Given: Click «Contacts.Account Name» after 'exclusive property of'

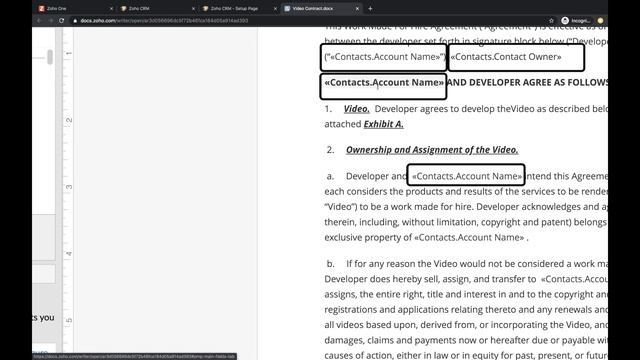Looking at the screenshot, I should coord(469,238).
